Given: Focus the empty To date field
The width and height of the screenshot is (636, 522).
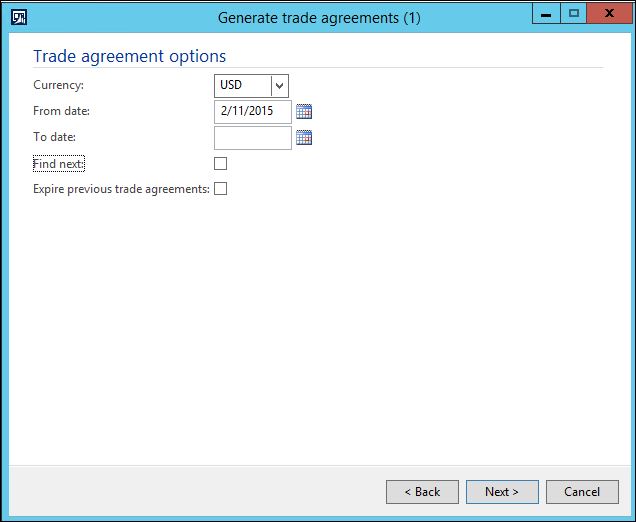Looking at the screenshot, I should click(x=252, y=138).
